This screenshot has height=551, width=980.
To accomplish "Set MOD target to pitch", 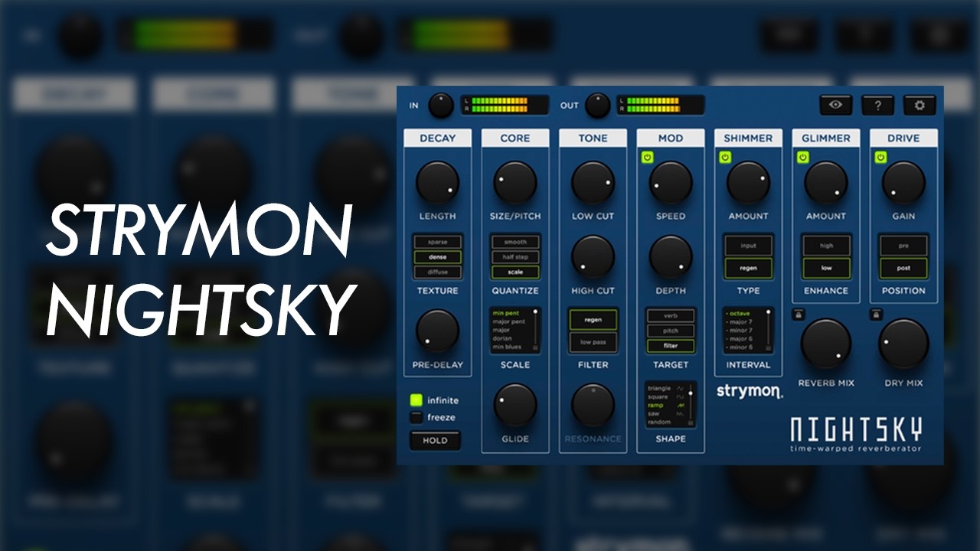I will point(671,331).
